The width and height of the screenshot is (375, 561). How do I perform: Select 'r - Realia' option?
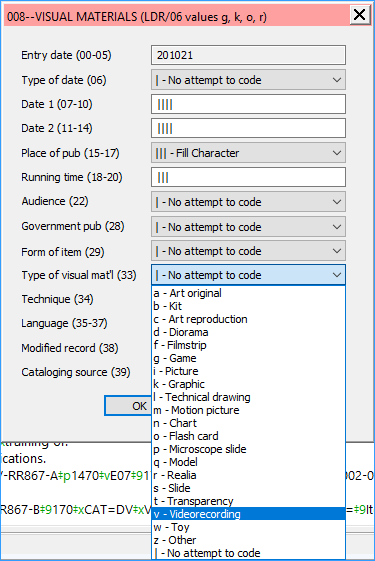pyautogui.click(x=248, y=475)
